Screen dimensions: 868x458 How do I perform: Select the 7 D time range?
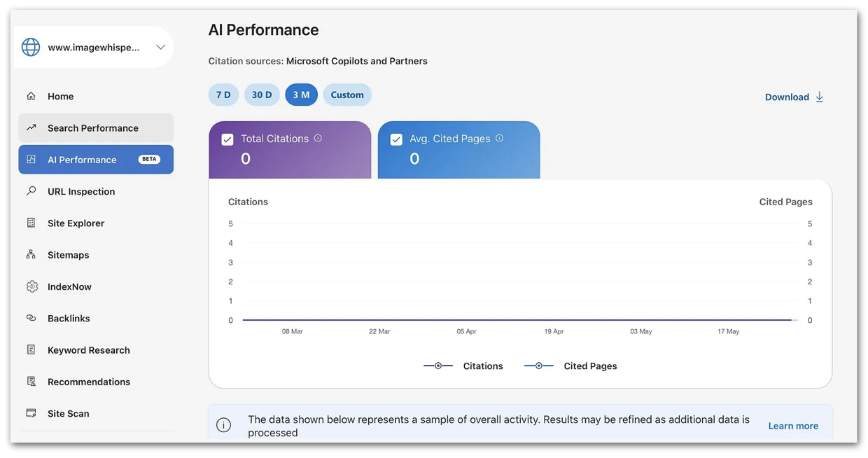223,95
